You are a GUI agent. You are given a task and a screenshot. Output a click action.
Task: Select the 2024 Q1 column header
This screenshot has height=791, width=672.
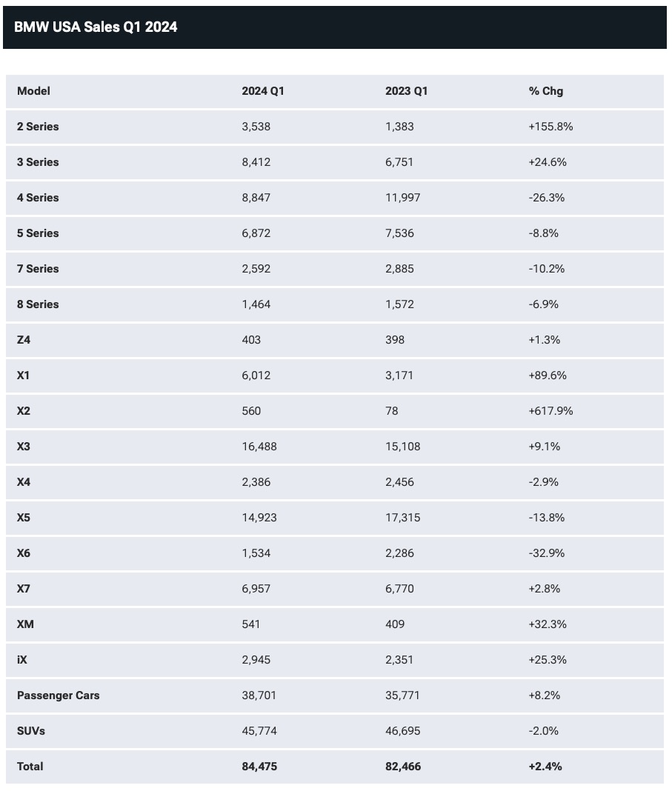point(263,91)
